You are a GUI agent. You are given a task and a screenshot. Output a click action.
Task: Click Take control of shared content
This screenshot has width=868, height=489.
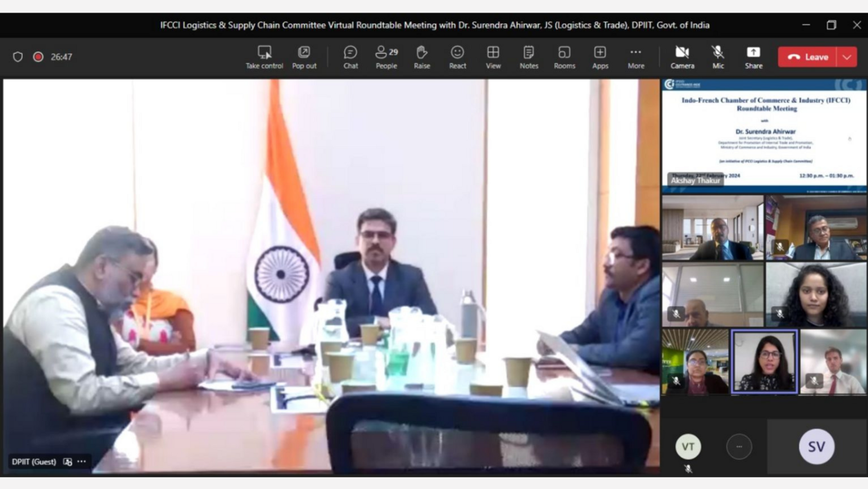[264, 57]
